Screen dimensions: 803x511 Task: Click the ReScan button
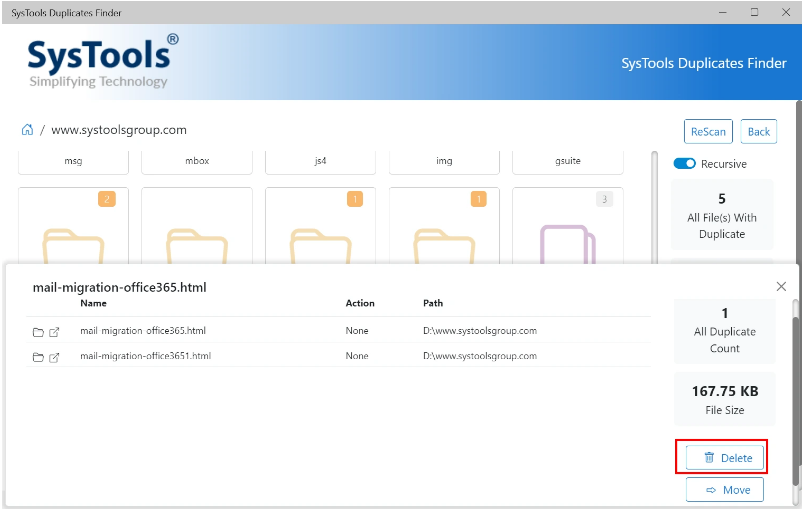click(x=708, y=132)
